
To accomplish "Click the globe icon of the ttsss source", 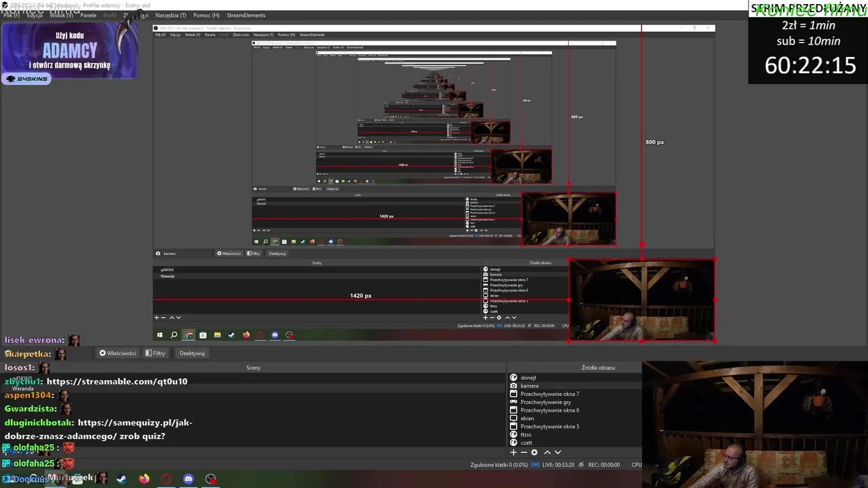I will point(513,434).
